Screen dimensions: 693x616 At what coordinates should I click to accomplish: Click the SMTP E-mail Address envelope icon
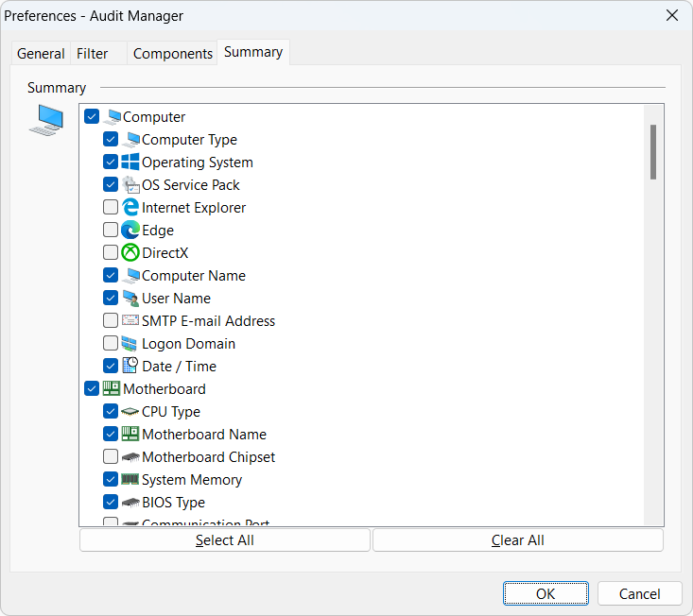click(130, 321)
